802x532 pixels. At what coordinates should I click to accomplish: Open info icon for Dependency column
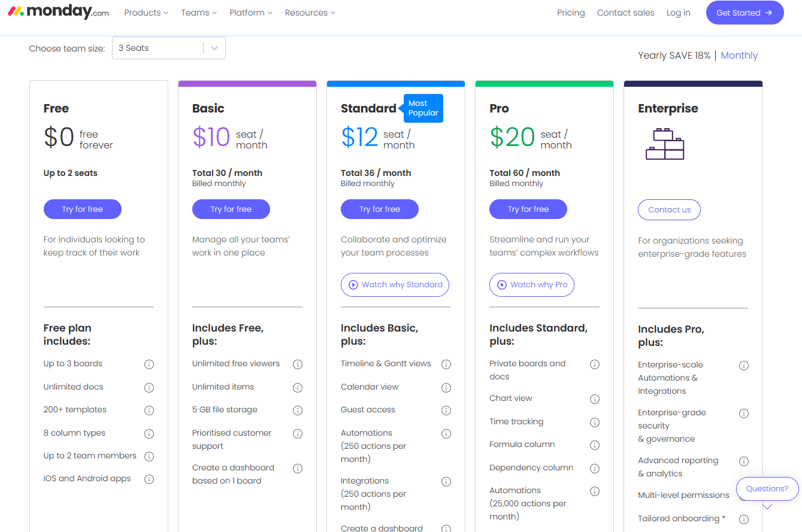tap(595, 469)
